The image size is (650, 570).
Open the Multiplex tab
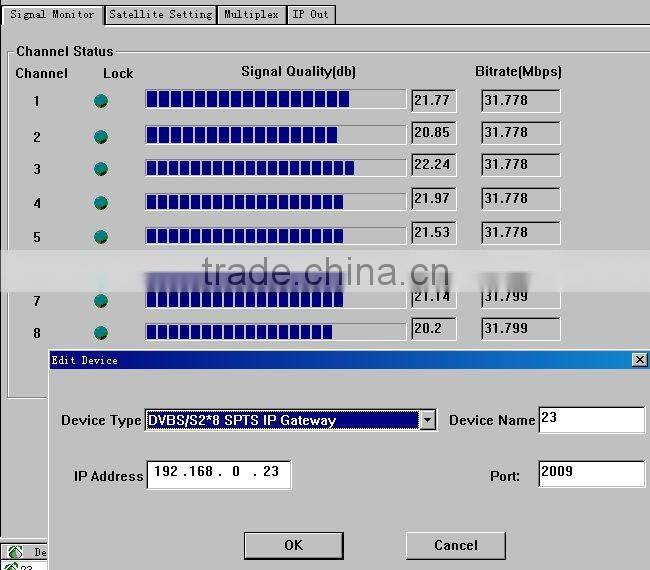pos(252,15)
